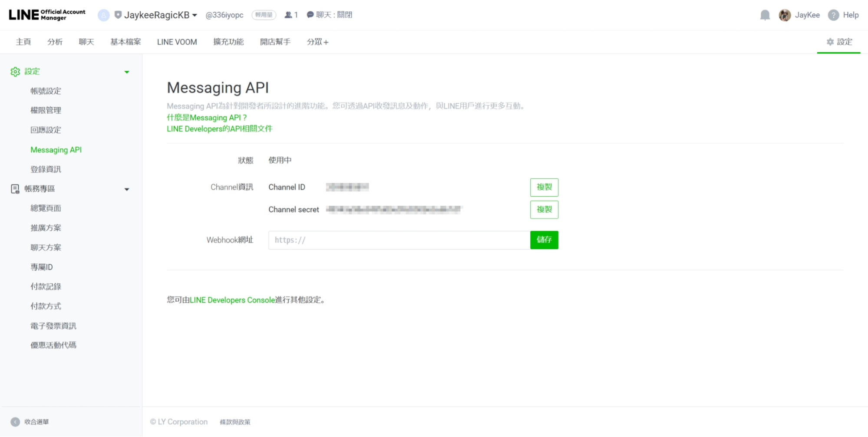Image resolution: width=868 pixels, height=437 pixels.
Task: Open 專屬ID in the sidebar
Action: [42, 267]
